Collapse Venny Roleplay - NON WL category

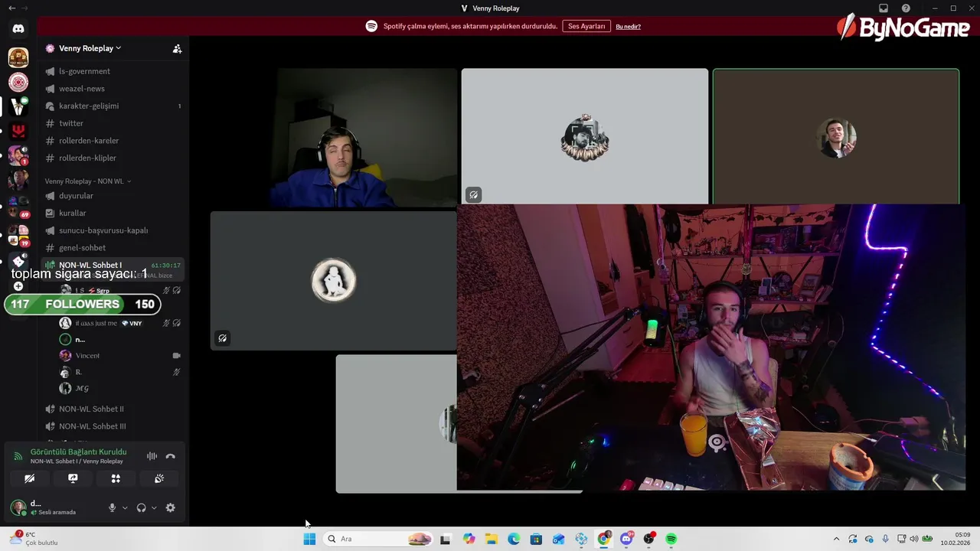(87, 181)
